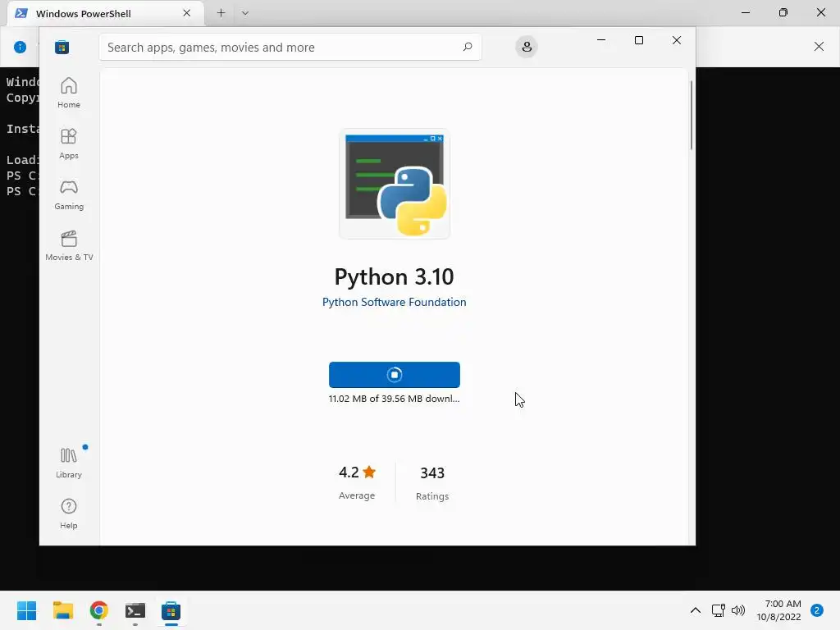Open network settings tray icon
Screen dimensions: 840x630
pos(718,610)
